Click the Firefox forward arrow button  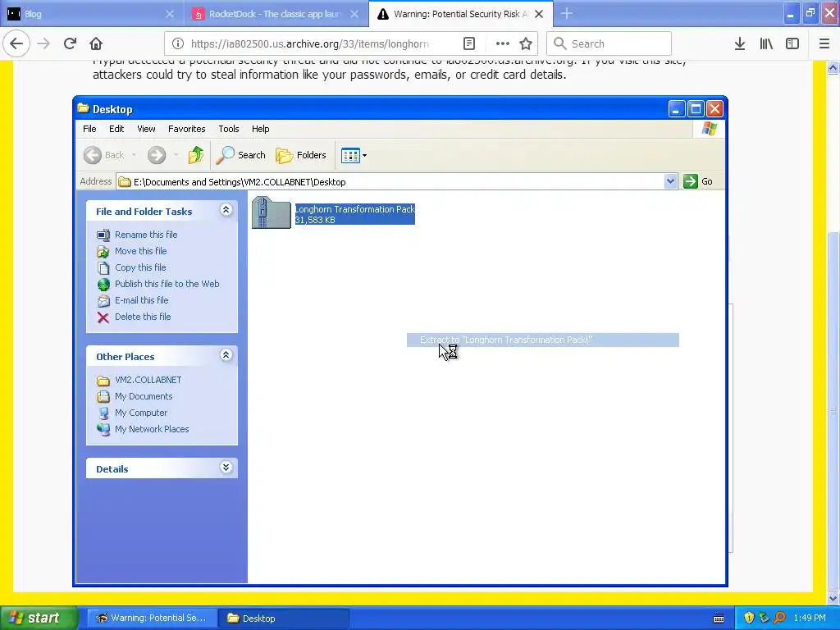pyautogui.click(x=43, y=43)
